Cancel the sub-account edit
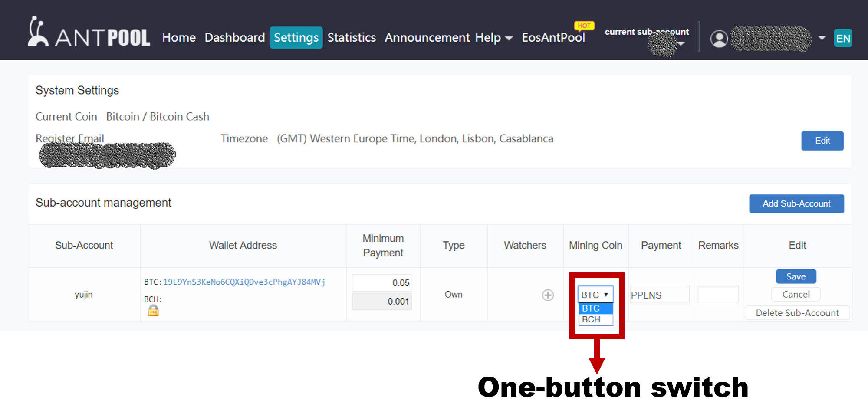Screen dimensions: 868x420 pos(796,295)
